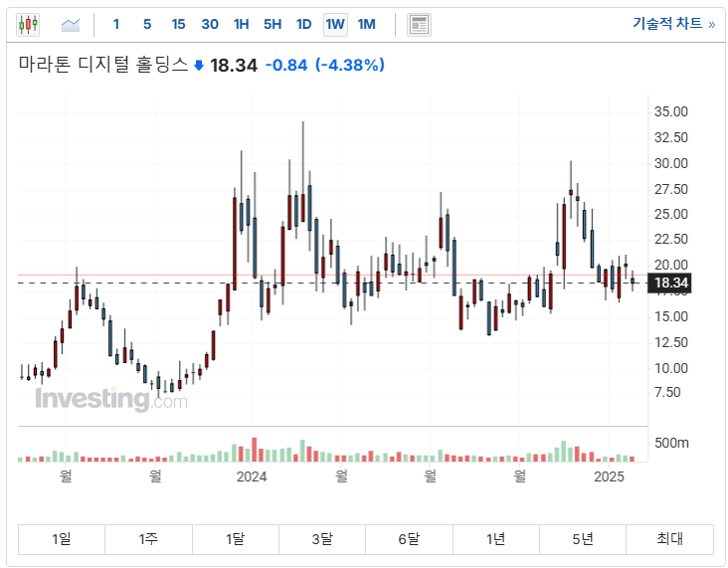The width and height of the screenshot is (728, 568).
Task: Click the 2024 date axis label
Action: [x=252, y=476]
